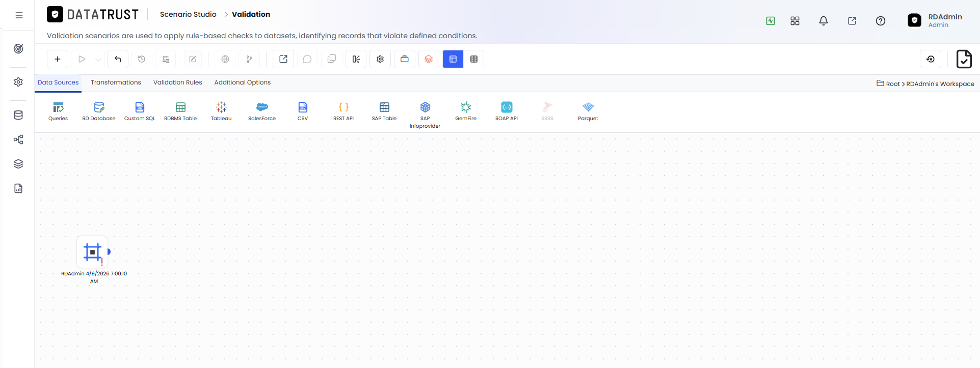Switch to the grid table view
The width and height of the screenshot is (980, 368).
click(474, 59)
